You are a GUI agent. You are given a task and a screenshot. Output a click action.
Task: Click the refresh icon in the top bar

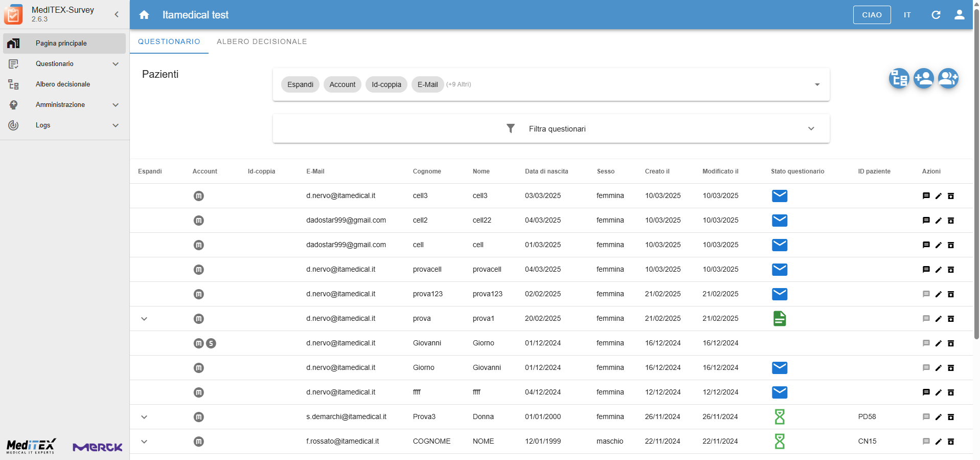coord(936,15)
